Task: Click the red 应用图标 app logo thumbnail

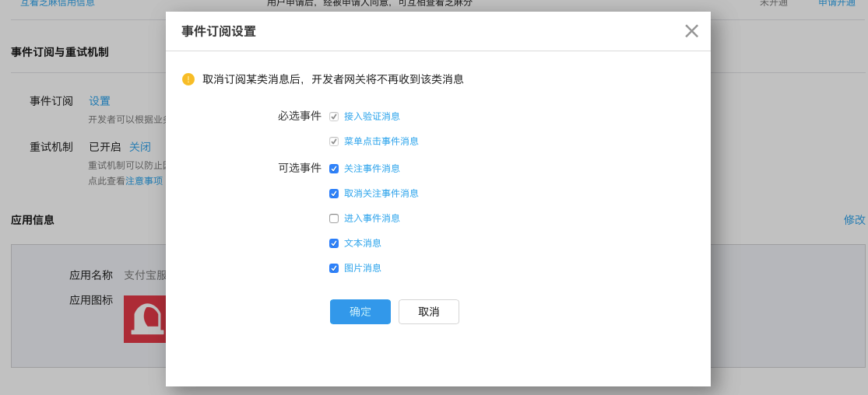Action: [x=145, y=319]
